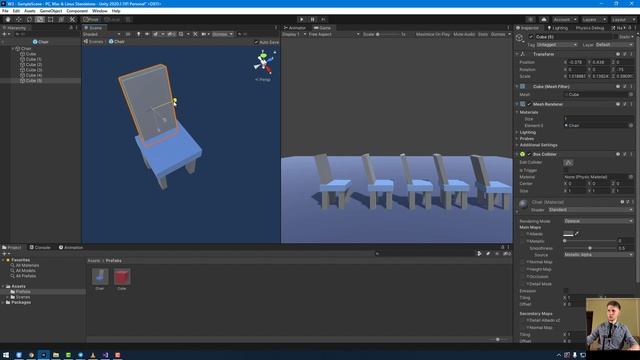Screen dimensions: 640x360
Task: Open the Gizmos dropdown in Scene view
Action: pyautogui.click(x=222, y=34)
